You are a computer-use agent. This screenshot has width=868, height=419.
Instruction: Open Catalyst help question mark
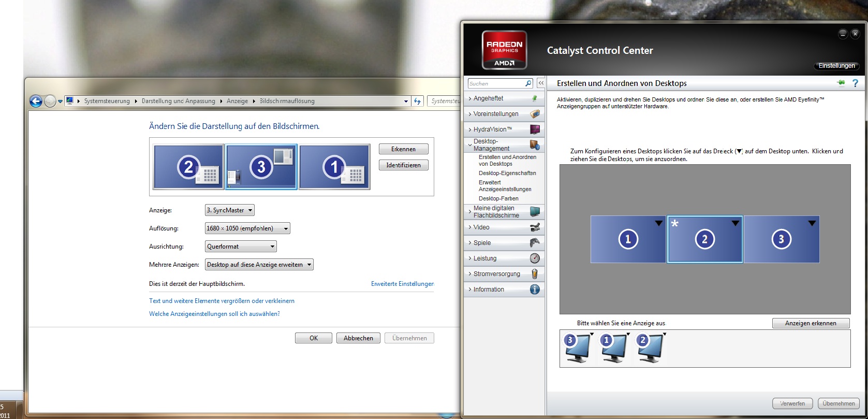855,83
